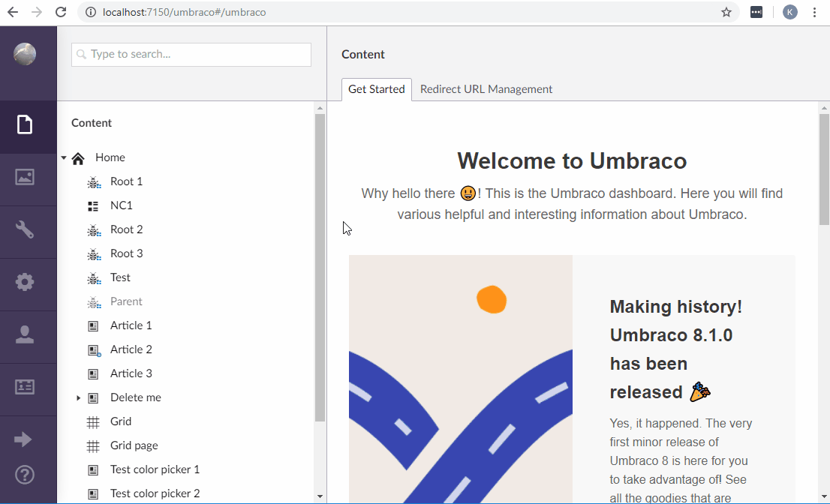This screenshot has height=504, width=830.
Task: Open the Translation section arrow icon
Action: 25,438
